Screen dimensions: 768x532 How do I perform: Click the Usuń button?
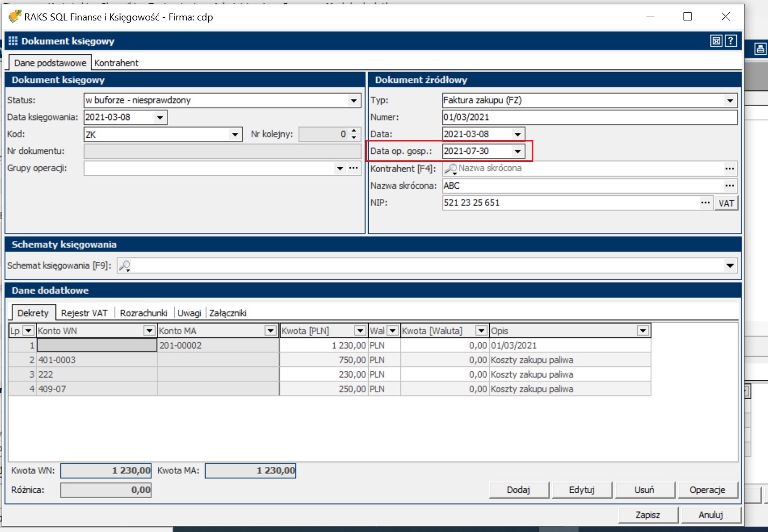[x=644, y=490]
